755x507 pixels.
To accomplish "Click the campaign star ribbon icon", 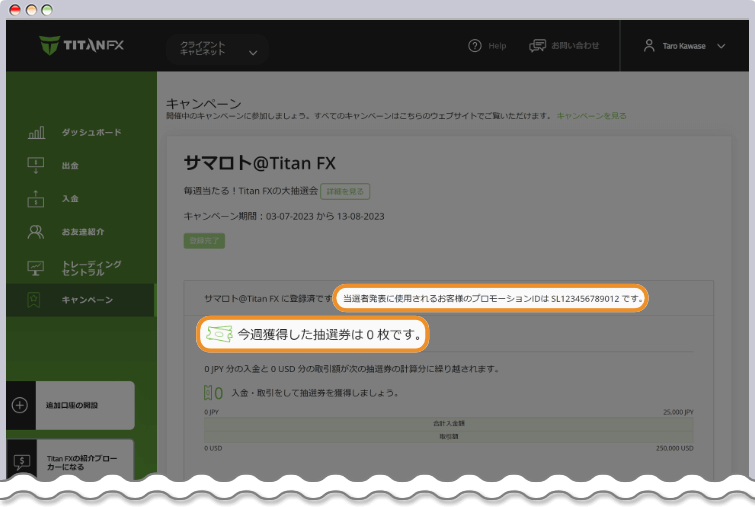I will pos(34,299).
